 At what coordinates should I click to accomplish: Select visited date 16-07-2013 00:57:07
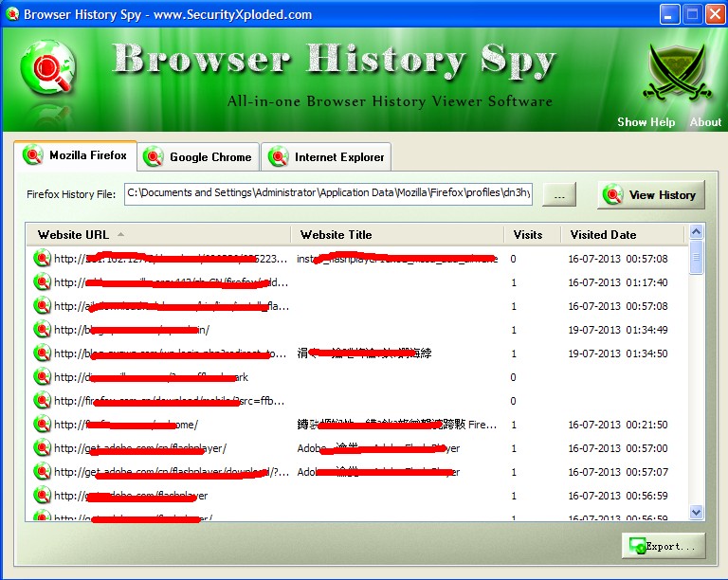(x=618, y=472)
